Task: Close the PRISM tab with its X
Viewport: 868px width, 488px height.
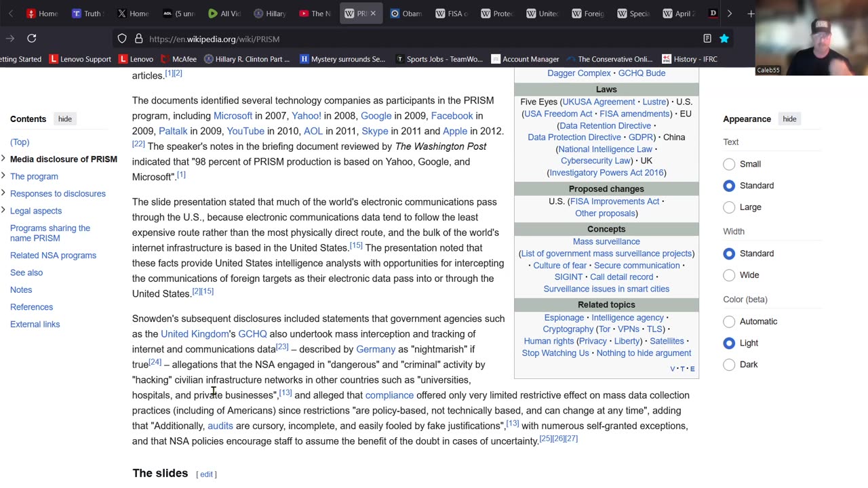Action: 372,14
